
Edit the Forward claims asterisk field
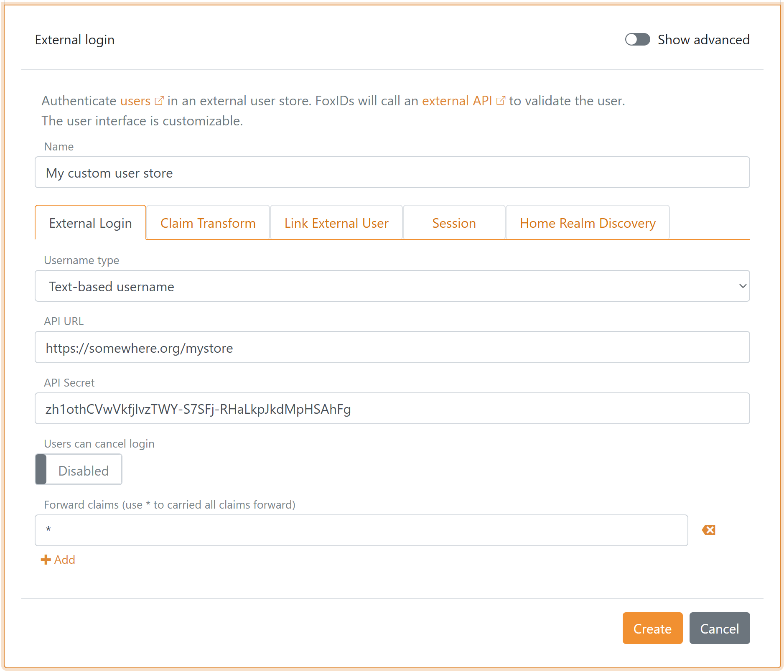[x=361, y=531]
